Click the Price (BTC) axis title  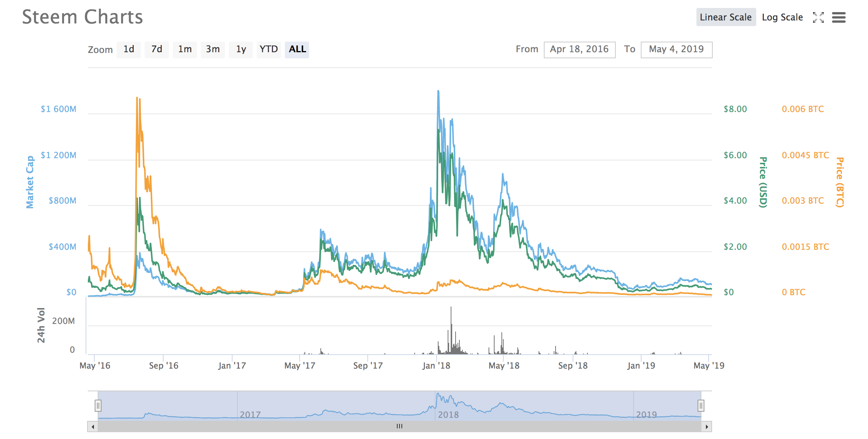click(840, 182)
